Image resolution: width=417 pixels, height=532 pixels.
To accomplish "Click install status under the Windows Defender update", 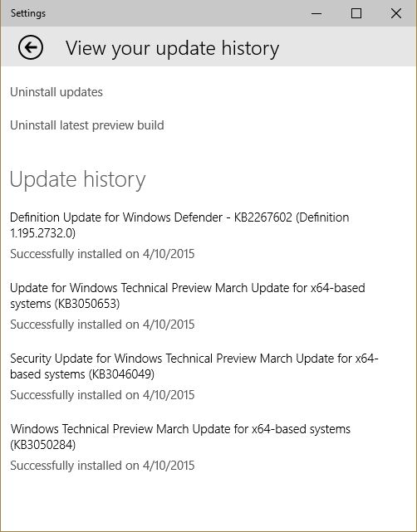I will pyautogui.click(x=102, y=254).
